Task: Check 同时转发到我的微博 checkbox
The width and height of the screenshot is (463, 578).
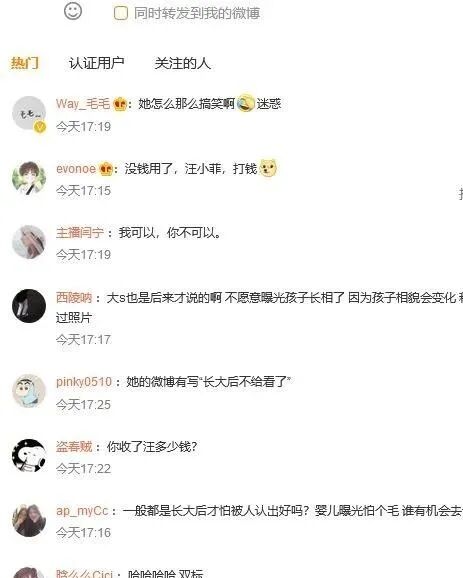Action: point(121,13)
